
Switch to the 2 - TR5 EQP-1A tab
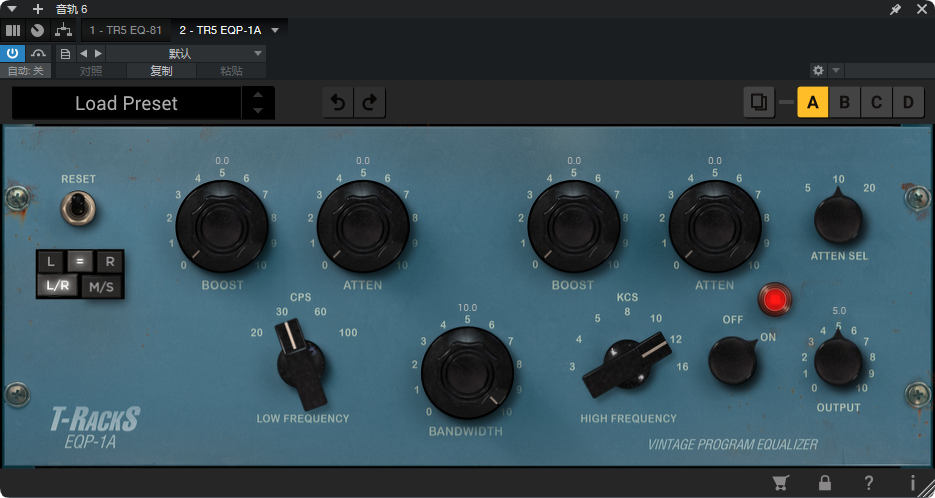[x=220, y=30]
